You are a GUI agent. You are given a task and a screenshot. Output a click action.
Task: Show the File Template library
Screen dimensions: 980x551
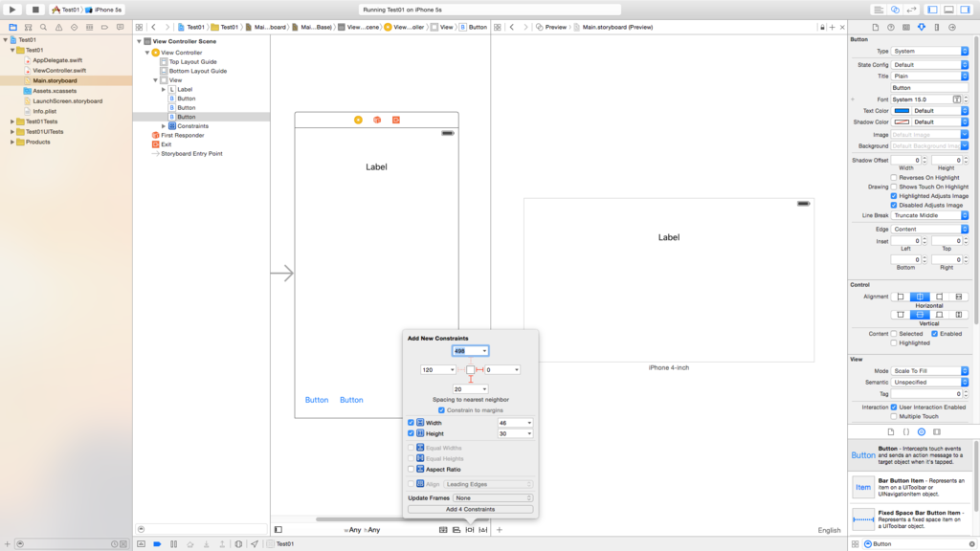click(x=891, y=431)
